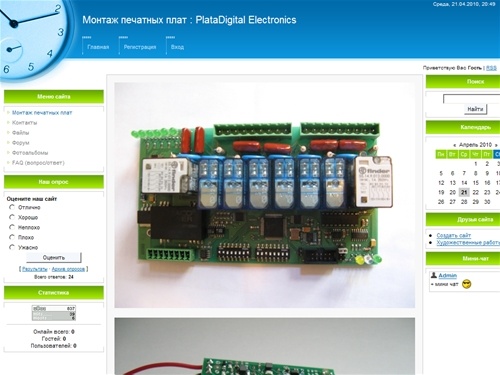500x375 pixels.
Task: Open the Апрель 2010 calendar title
Action: [475, 145]
